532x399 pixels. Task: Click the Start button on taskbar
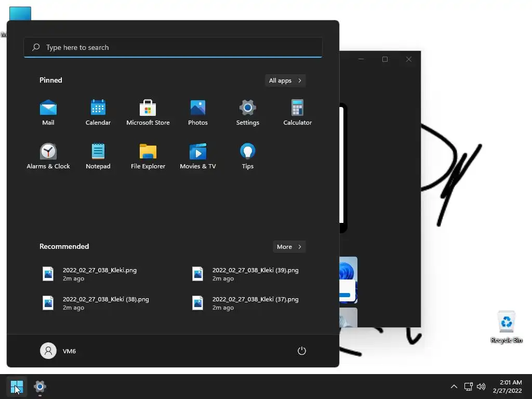(17, 387)
